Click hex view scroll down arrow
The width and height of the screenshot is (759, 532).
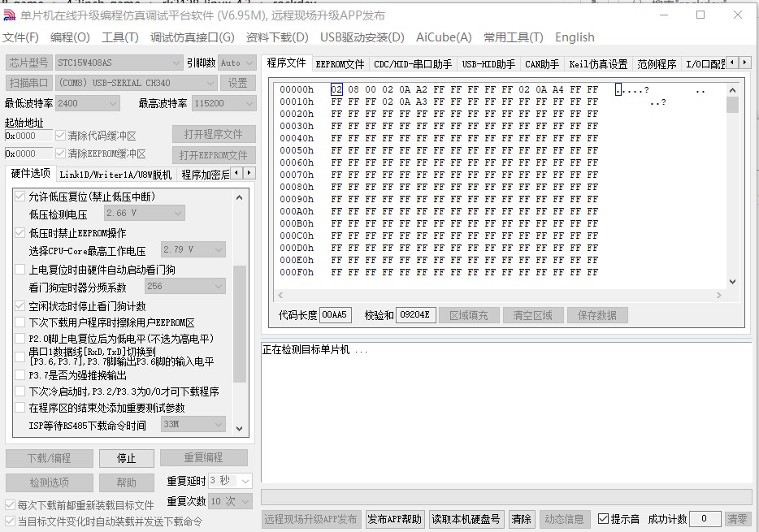point(732,282)
